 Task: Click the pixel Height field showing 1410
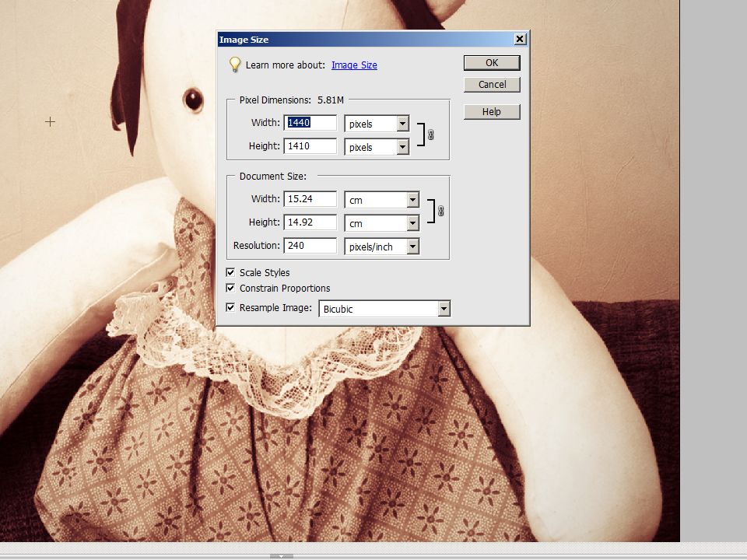310,146
